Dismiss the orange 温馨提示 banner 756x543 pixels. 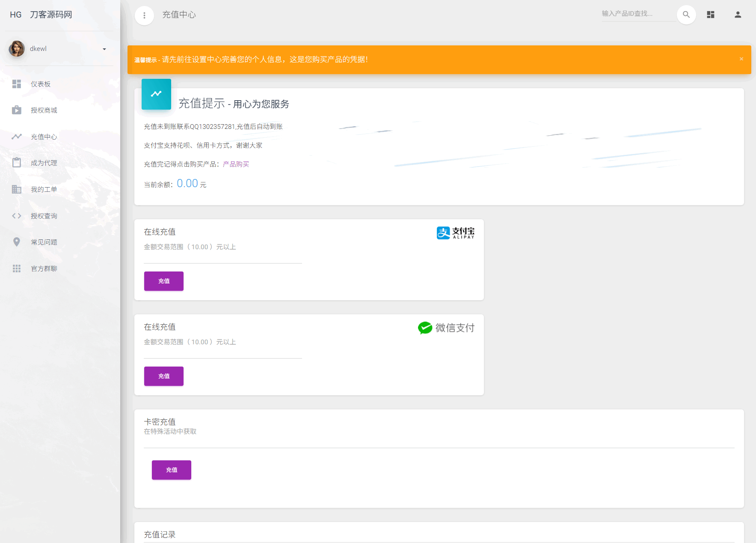[x=741, y=59]
